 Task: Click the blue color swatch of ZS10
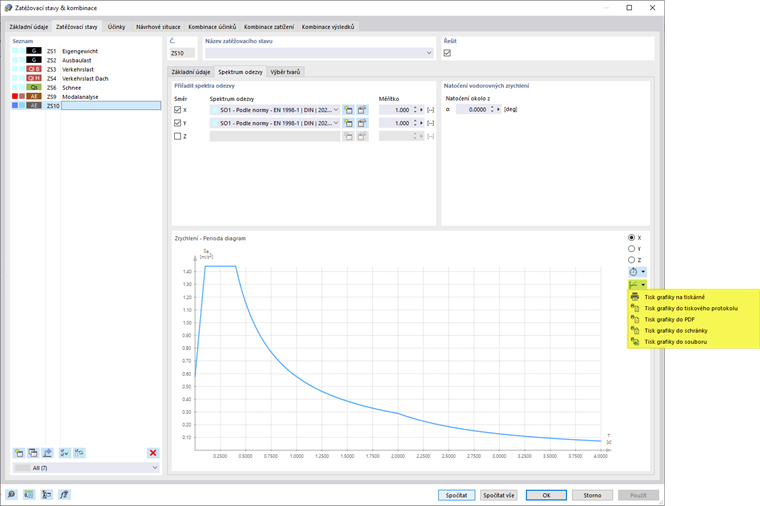point(15,105)
